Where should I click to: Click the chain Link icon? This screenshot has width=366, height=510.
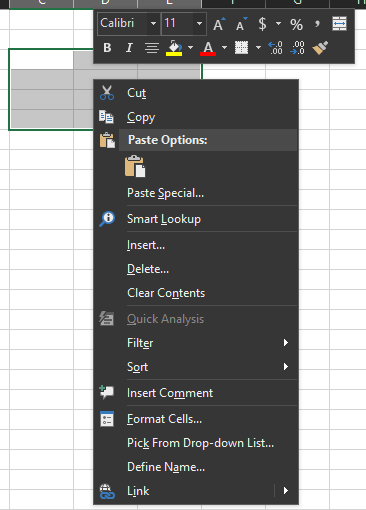tap(107, 491)
